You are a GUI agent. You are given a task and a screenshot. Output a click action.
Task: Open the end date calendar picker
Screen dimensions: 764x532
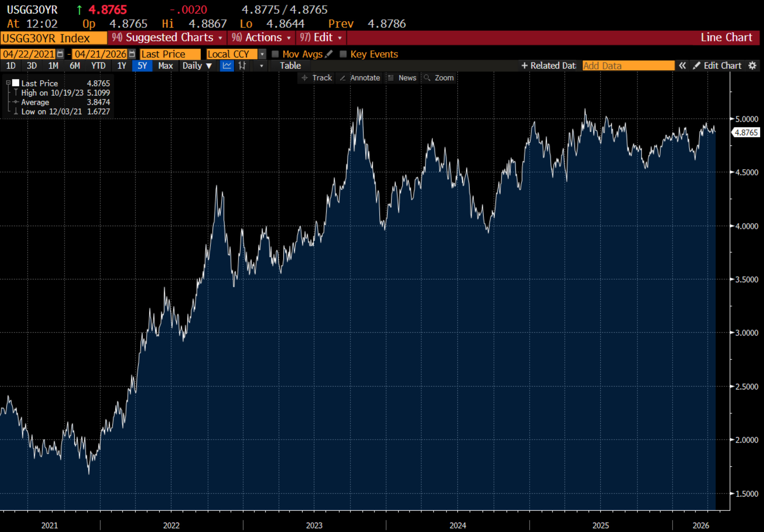point(132,54)
